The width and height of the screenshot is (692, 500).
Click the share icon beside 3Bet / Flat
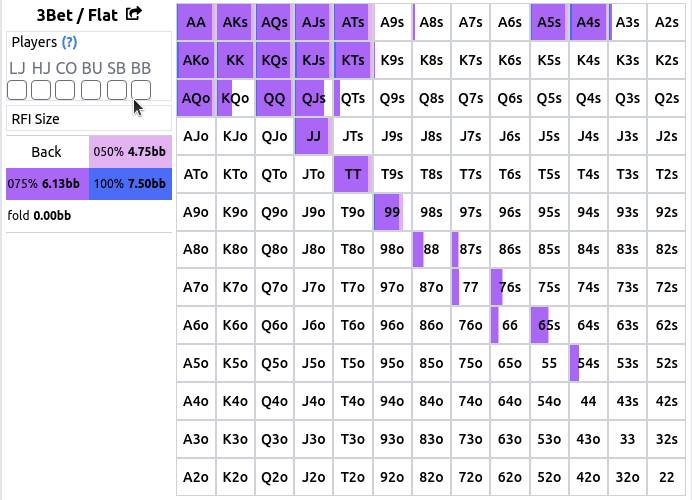click(133, 16)
